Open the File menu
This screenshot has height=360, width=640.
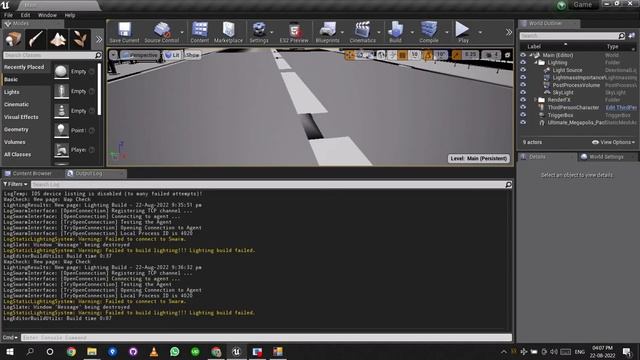click(x=8, y=15)
